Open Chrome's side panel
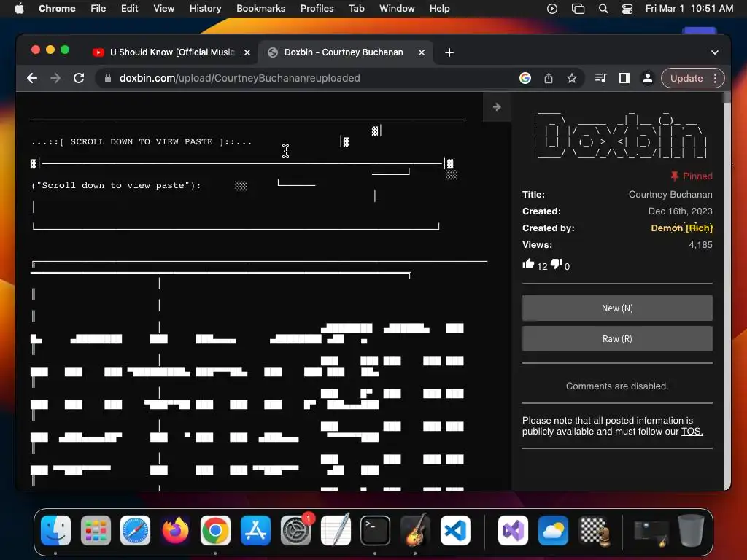 pos(624,78)
